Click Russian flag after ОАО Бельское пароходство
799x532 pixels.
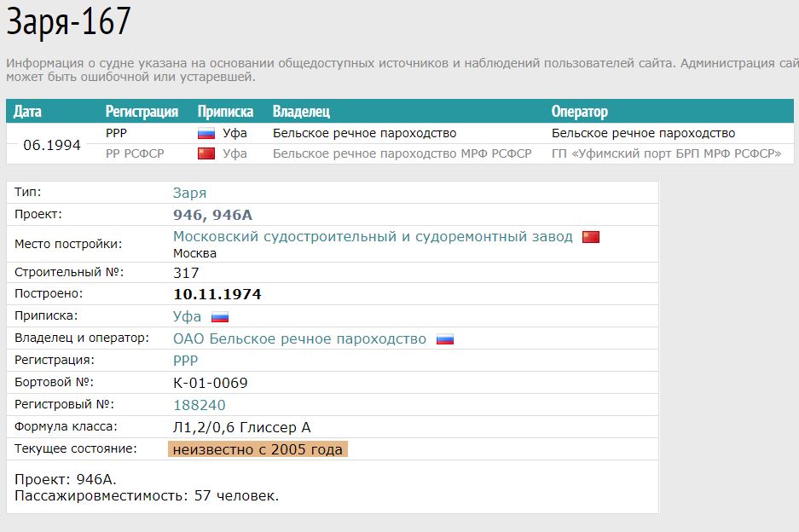[x=445, y=339]
